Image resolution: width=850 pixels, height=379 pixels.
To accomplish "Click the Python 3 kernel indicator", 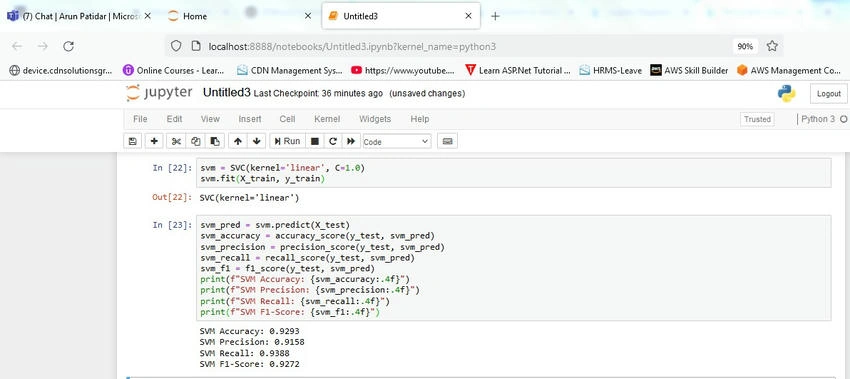I will pos(818,119).
